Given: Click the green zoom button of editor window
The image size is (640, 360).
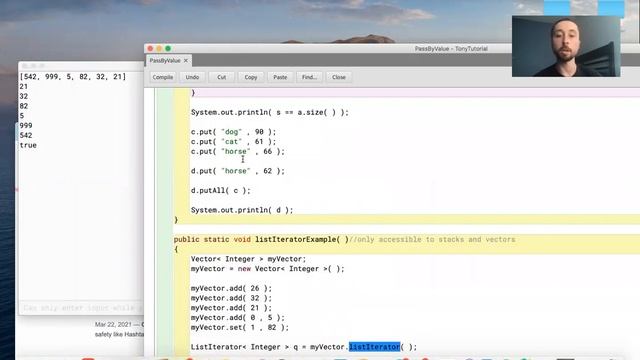Looking at the screenshot, I should pyautogui.click(x=168, y=49).
